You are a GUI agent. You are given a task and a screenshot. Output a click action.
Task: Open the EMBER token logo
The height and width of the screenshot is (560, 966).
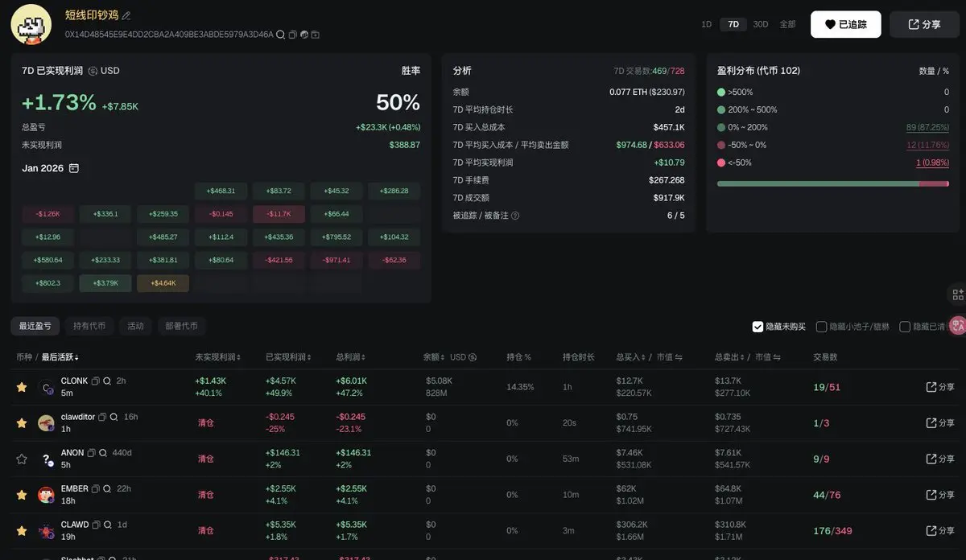click(x=46, y=495)
